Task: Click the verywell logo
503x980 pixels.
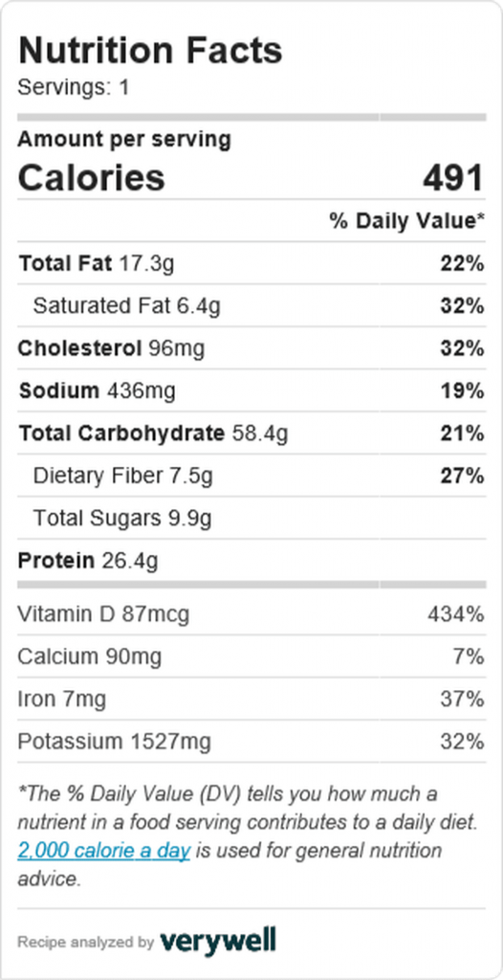Action: click(218, 941)
